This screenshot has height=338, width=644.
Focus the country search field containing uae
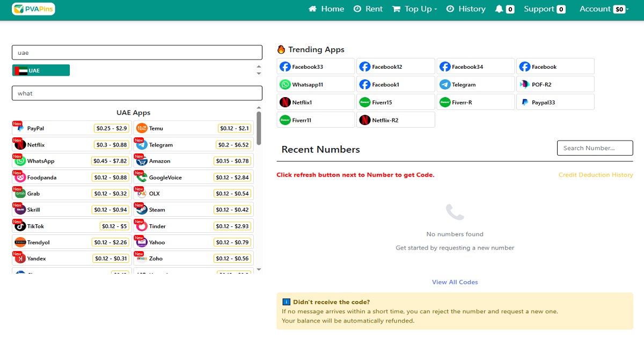tap(137, 53)
